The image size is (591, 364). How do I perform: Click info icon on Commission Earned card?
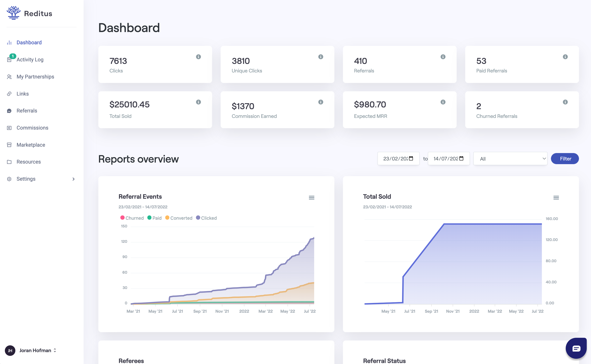320,102
